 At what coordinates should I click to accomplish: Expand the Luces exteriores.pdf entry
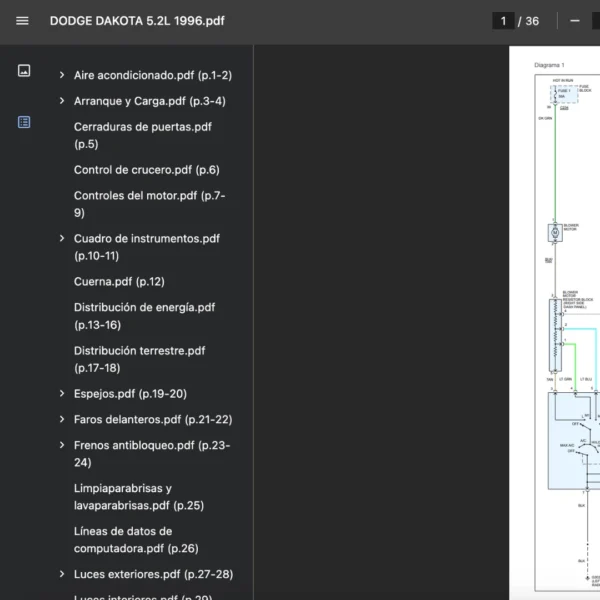62,575
